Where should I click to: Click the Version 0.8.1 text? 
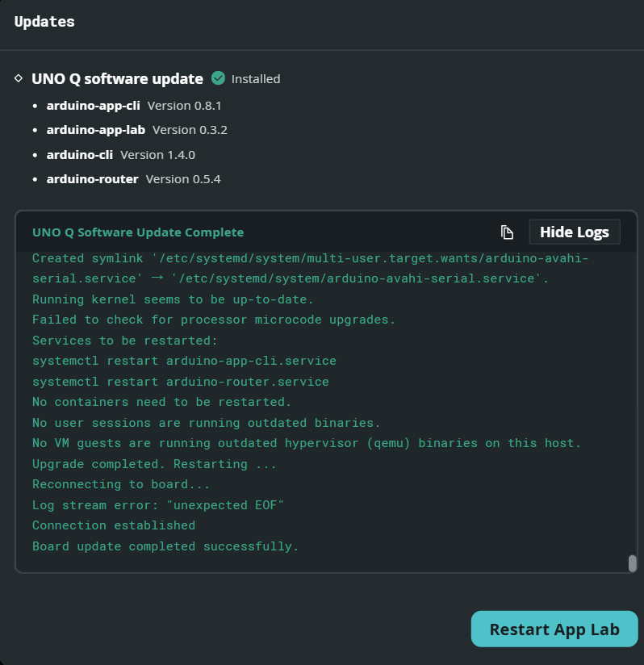pyautogui.click(x=185, y=106)
